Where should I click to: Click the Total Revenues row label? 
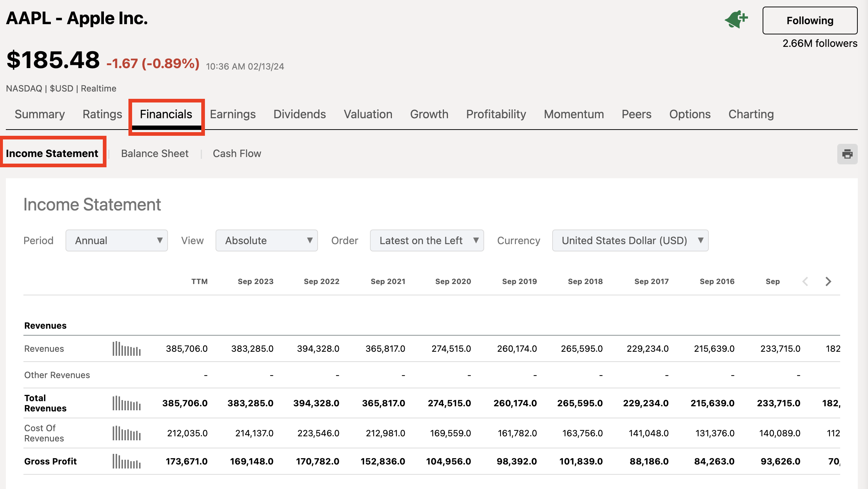point(45,403)
